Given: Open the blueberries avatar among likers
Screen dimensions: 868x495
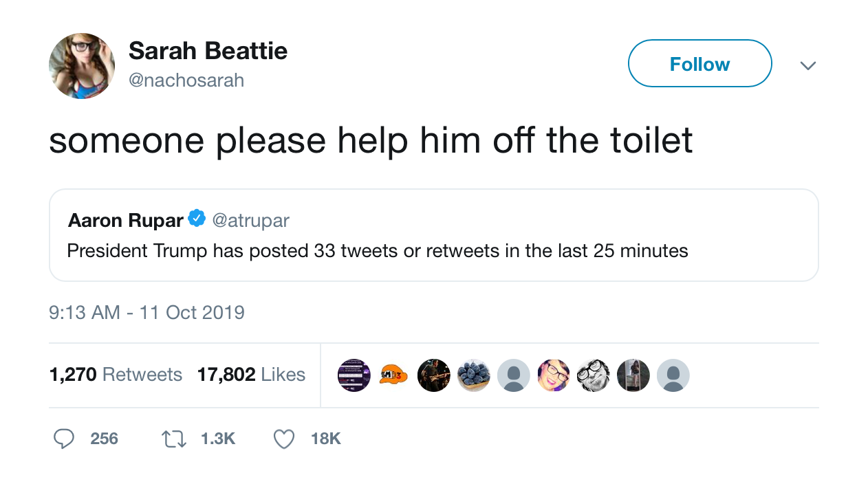Looking at the screenshot, I should (474, 375).
